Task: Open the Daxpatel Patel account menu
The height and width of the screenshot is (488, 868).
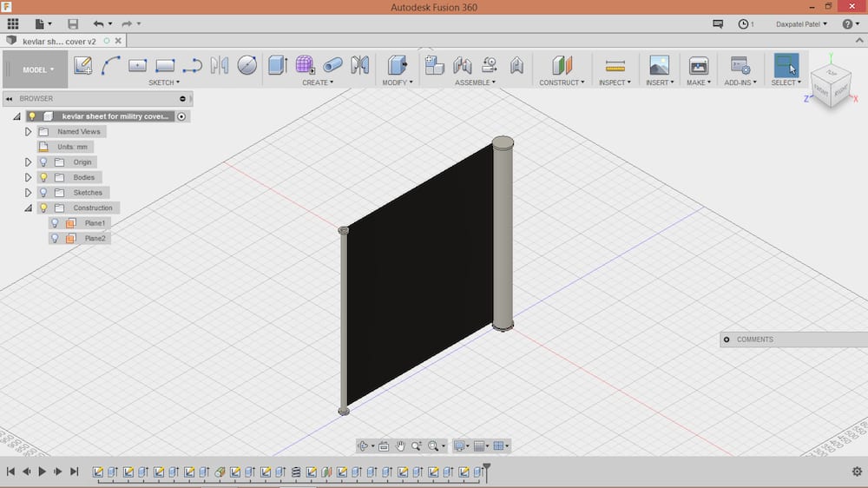Action: [x=801, y=24]
